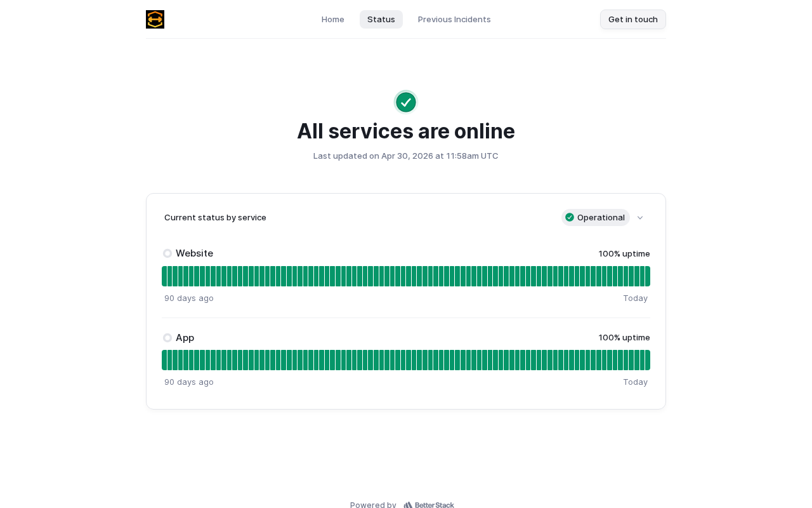Screen dimensions: 812x508
Task: Select the first bar of Website uptime
Action: (164, 276)
